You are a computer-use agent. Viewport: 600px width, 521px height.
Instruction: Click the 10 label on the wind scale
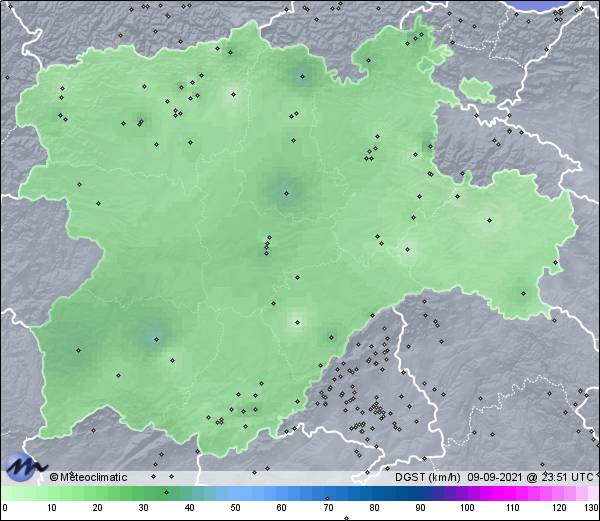(x=51, y=508)
